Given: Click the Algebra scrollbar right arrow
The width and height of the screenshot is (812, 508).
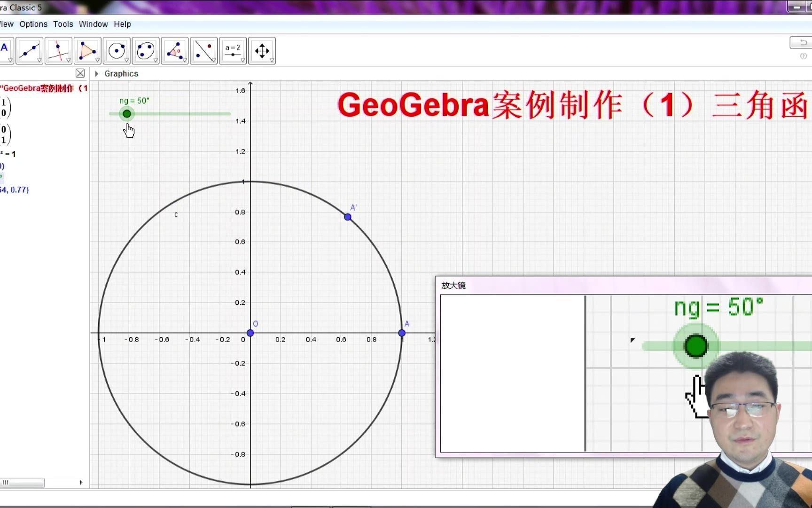Looking at the screenshot, I should pos(81,483).
